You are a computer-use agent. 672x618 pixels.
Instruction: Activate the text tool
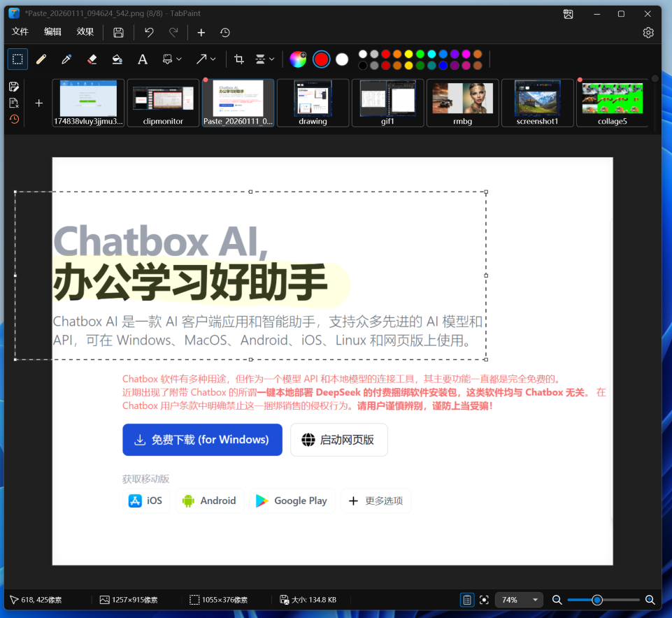[x=143, y=59]
